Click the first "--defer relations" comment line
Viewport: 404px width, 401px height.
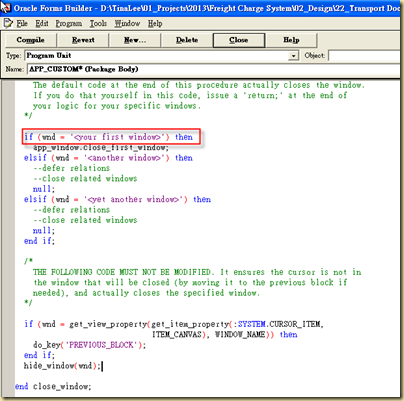(71, 168)
